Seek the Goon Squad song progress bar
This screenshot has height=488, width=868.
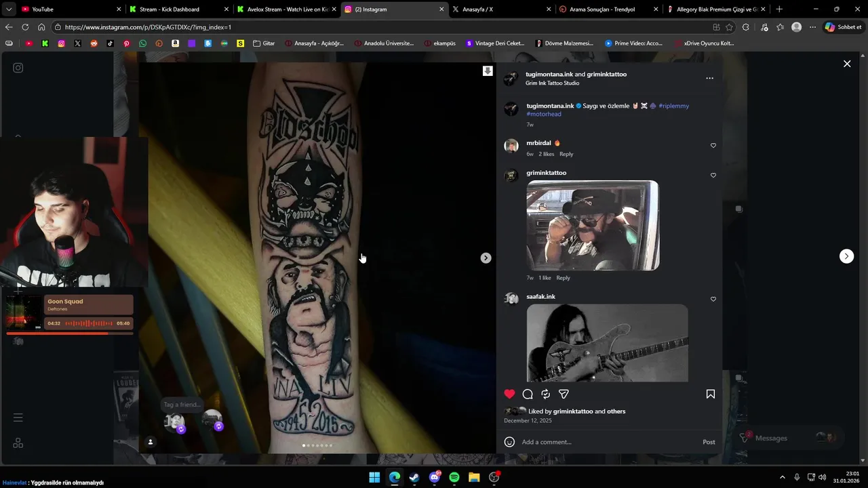(70, 333)
